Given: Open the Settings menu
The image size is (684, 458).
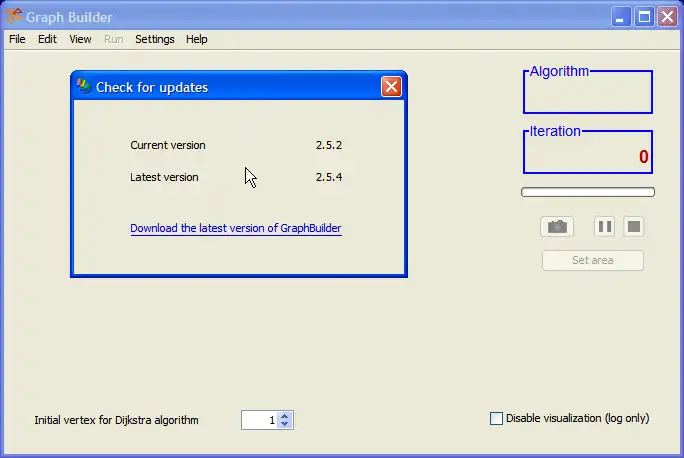Looking at the screenshot, I should click(x=154, y=39).
